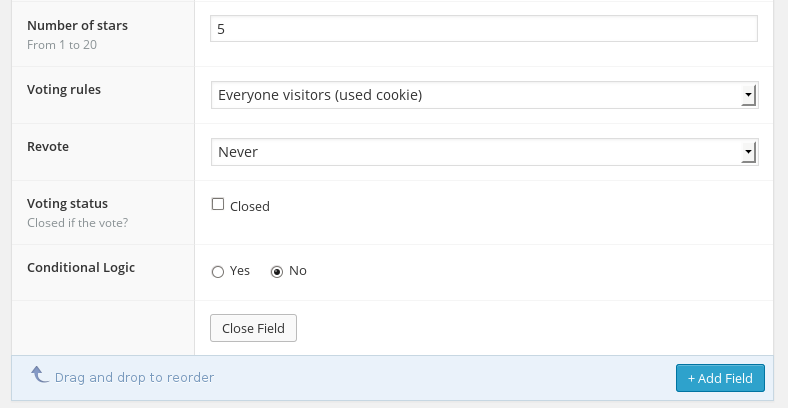Screen dimensions: 788x408
Task: Click the drag and drop reorder arrow icon
Action: (40, 375)
